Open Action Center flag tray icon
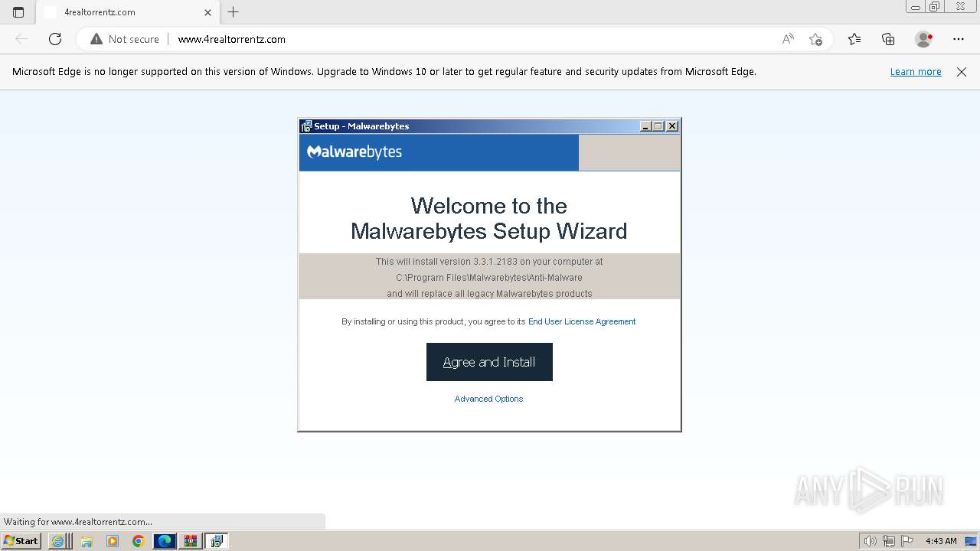 pos(907,541)
